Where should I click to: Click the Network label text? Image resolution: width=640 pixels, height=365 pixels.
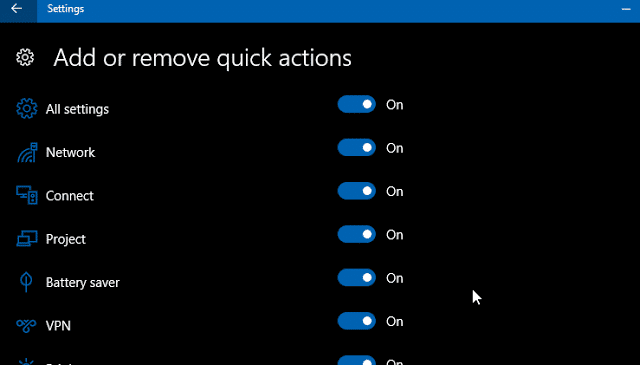pos(70,152)
